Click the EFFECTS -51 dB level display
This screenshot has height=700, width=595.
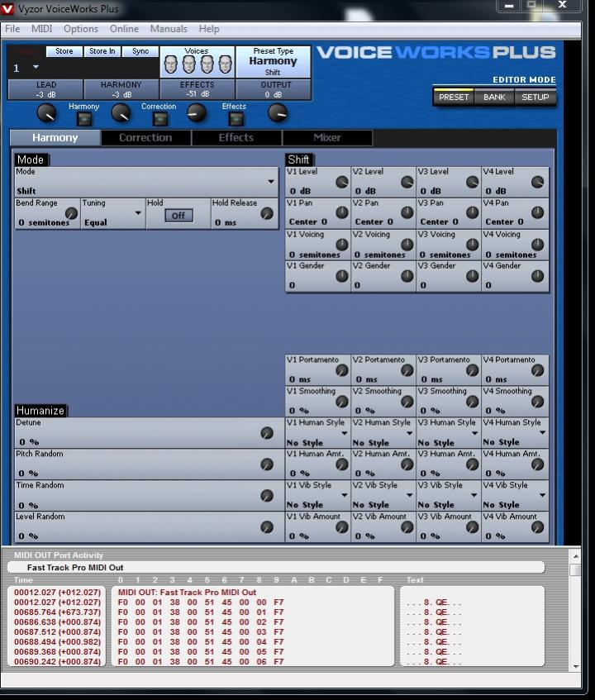198,89
